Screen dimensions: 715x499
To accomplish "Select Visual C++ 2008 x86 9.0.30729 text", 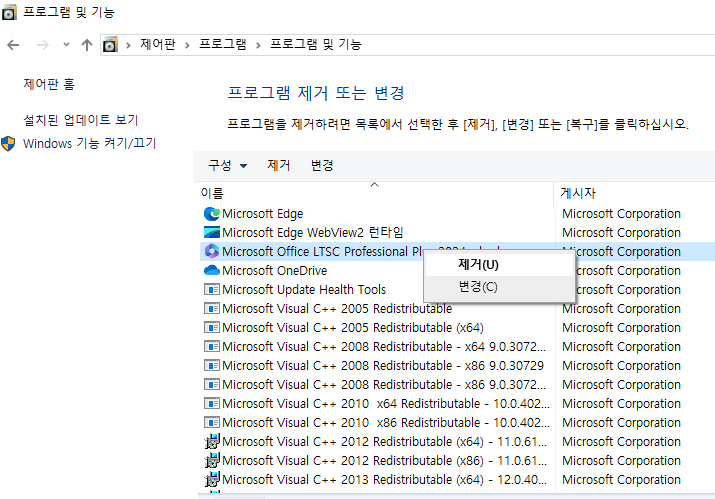I will click(383, 366).
